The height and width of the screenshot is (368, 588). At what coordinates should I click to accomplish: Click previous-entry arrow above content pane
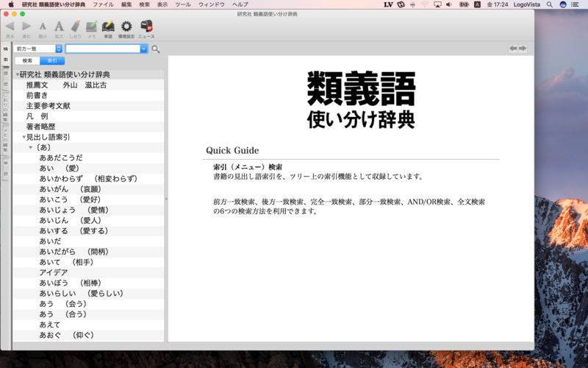tap(513, 49)
